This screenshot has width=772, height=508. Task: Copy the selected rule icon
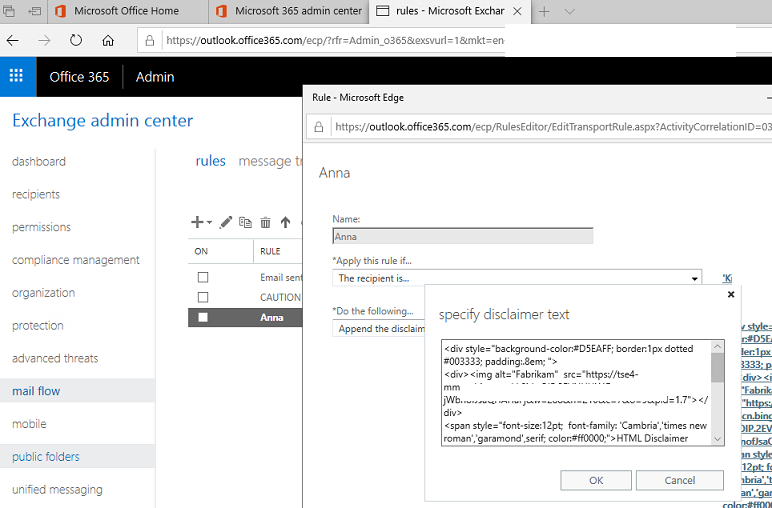point(245,222)
